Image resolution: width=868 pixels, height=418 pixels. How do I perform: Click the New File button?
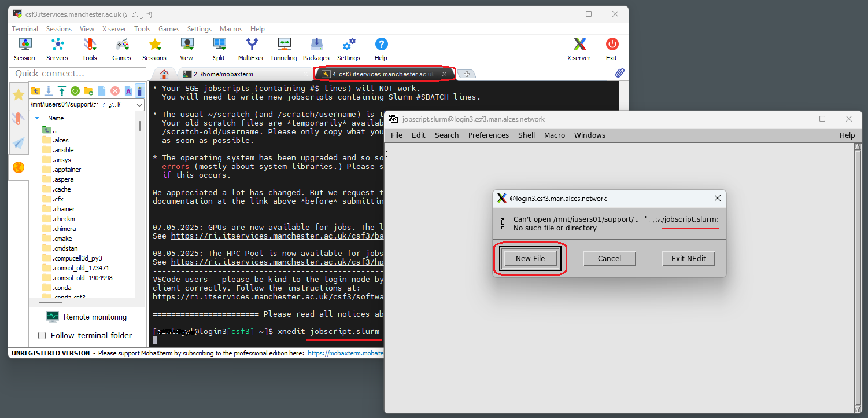530,259
